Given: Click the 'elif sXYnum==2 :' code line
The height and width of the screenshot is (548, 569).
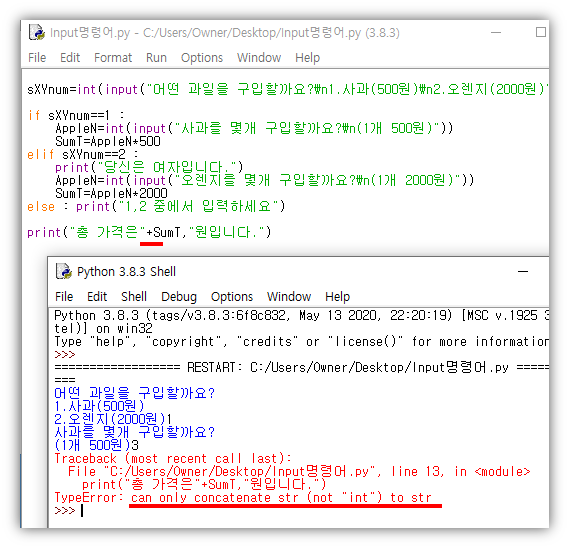Looking at the screenshot, I should [83, 155].
